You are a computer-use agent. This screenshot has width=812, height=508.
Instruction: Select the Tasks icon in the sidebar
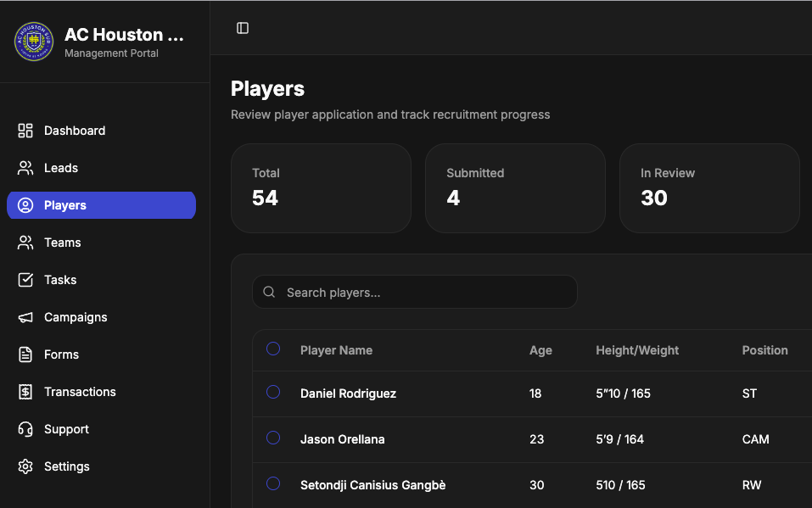point(25,279)
